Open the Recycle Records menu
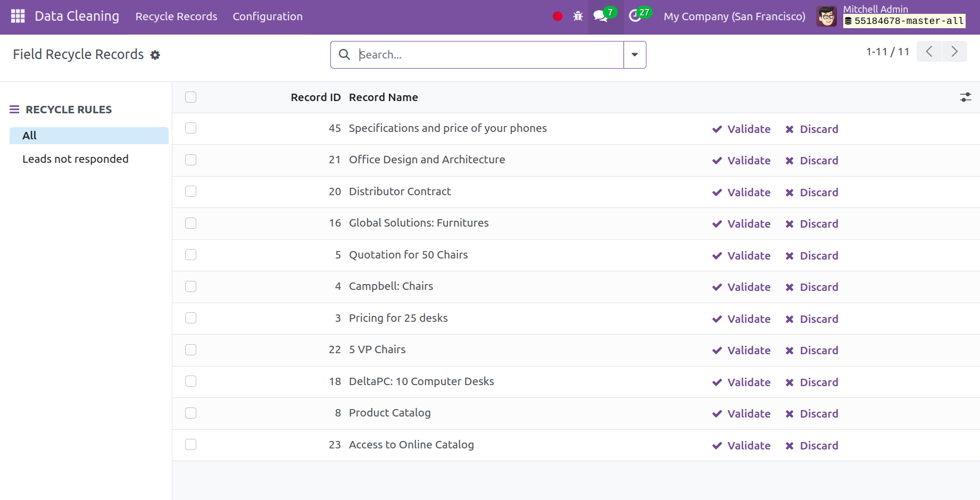980x500 pixels. click(x=176, y=16)
